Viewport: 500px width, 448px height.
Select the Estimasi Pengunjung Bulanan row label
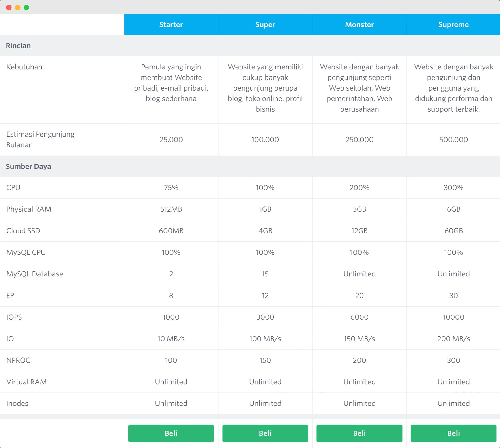[x=41, y=139]
